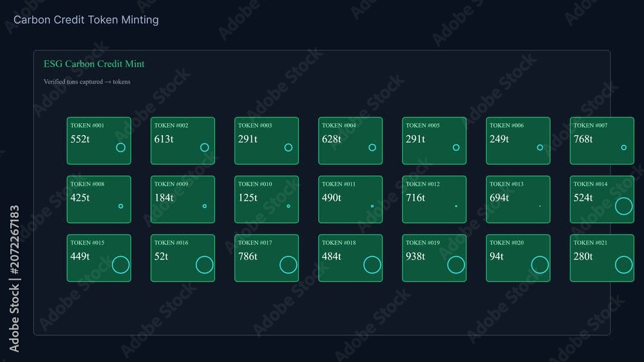Click the small ring in TOKEN #004 card
Image resolution: width=644 pixels, height=362 pixels.
372,148
